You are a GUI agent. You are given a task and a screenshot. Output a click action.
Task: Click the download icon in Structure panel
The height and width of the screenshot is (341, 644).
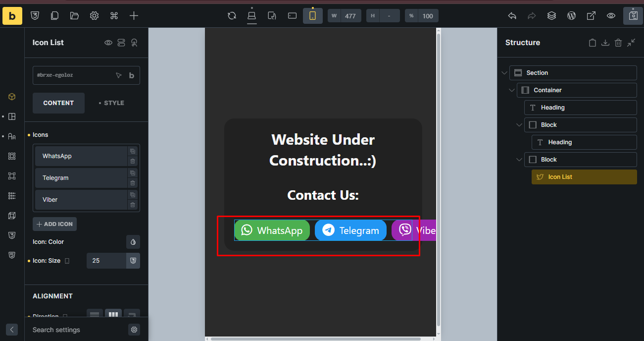tap(605, 43)
